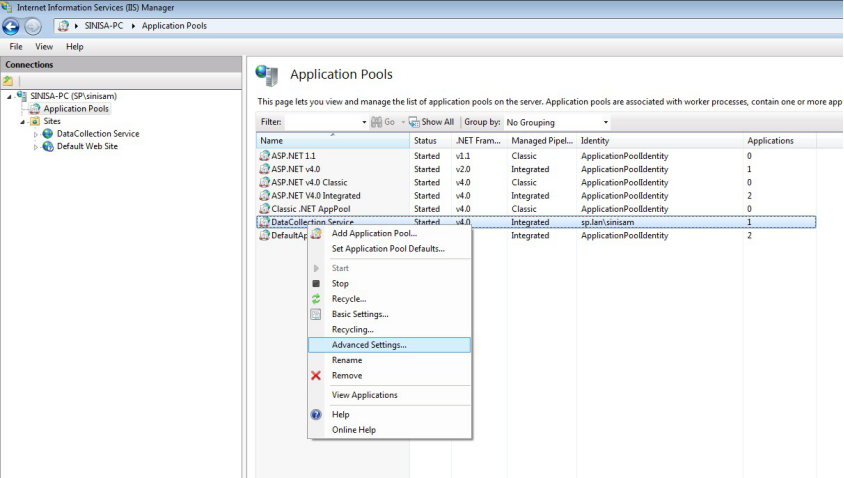Select DataCollection Service text in Connections tree
This screenshot has height=478, width=844.
pyautogui.click(x=98, y=133)
